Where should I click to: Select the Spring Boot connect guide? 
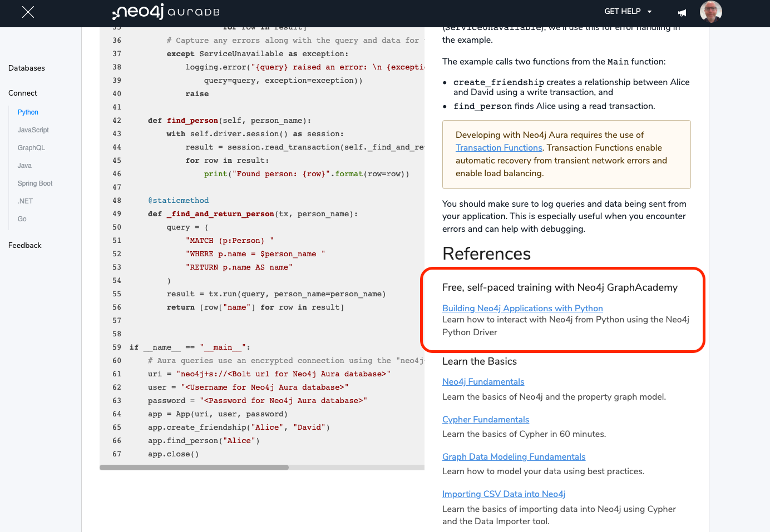pyautogui.click(x=35, y=183)
